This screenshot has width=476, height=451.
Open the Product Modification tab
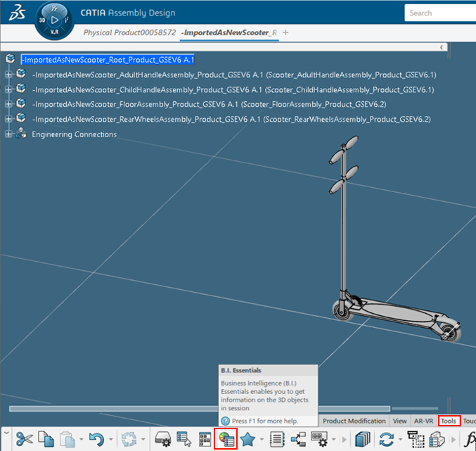(354, 421)
